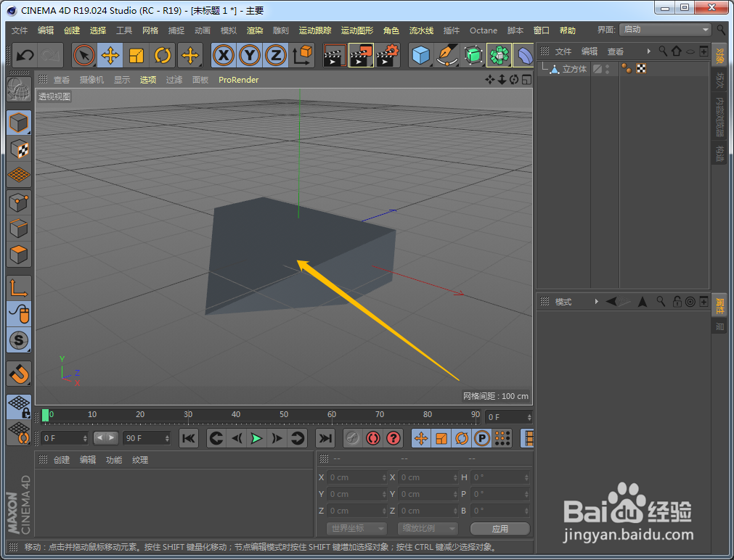Open the 世界坐标 dropdown
Image resolution: width=734 pixels, height=560 pixels.
coord(356,528)
